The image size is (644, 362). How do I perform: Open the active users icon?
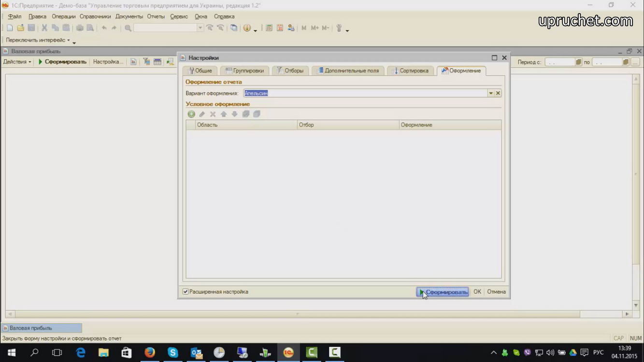pos(290,28)
